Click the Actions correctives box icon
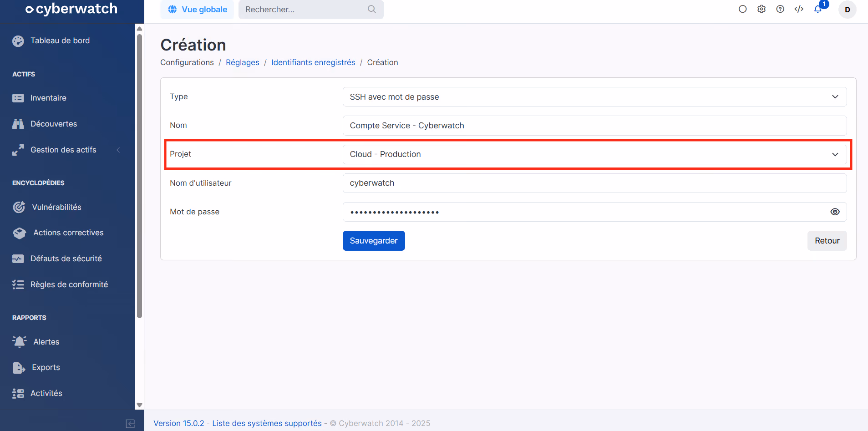 (x=20, y=233)
